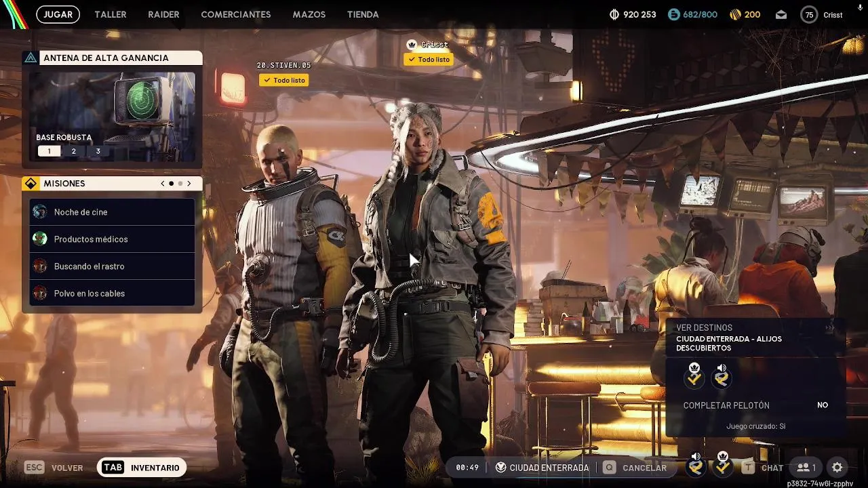This screenshot has width=868, height=488.
Task: Click the crown icon next to Crisst name tag
Action: pos(411,45)
